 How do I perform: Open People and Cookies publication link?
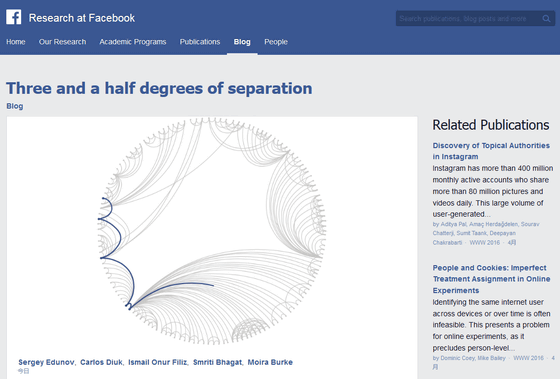491,279
